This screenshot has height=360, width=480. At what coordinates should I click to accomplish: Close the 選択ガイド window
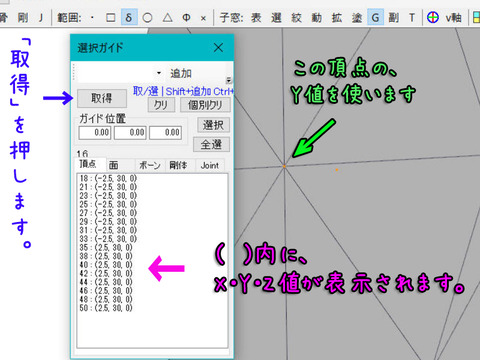tap(218, 48)
